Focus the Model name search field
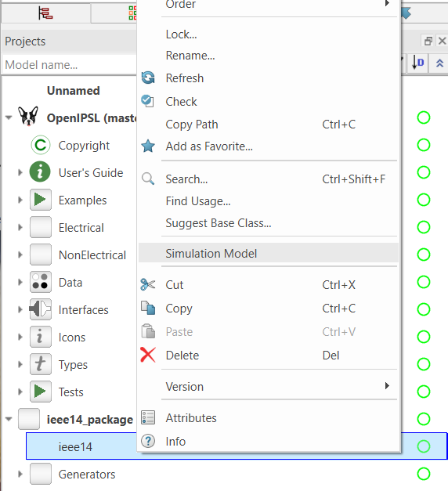This screenshot has height=491, width=448. click(70, 65)
